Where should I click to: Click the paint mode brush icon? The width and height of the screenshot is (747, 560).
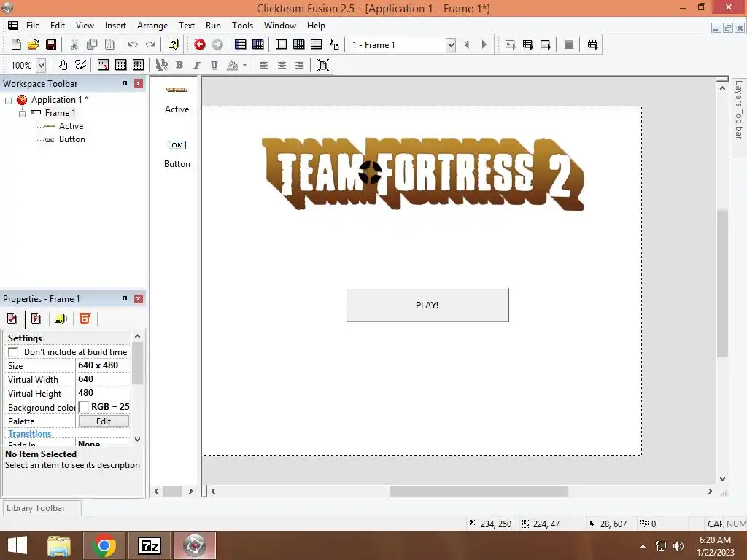[80, 65]
